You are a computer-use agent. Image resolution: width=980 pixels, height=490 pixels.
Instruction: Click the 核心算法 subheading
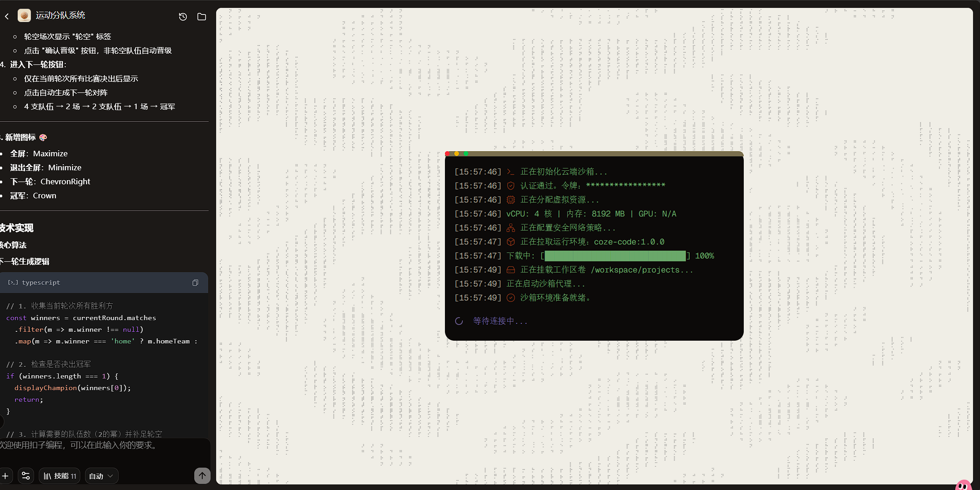pos(13,245)
